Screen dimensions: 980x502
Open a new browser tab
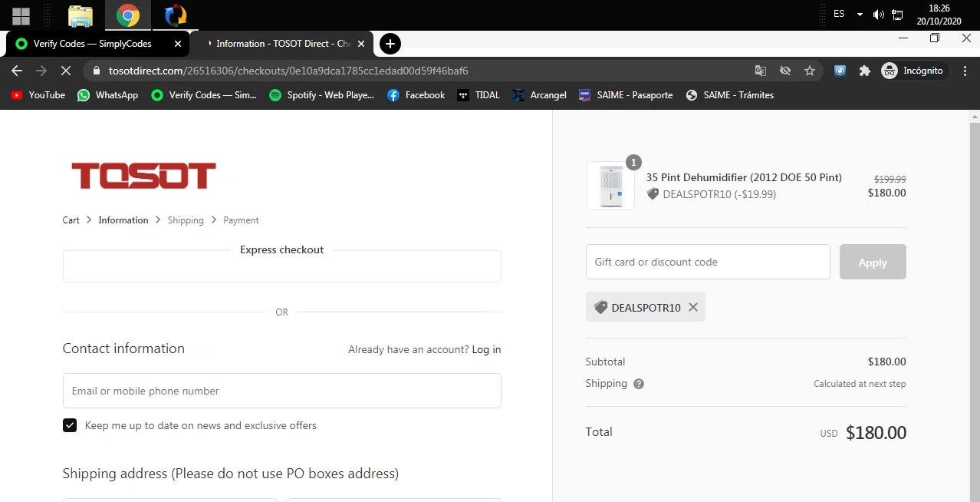pos(390,44)
